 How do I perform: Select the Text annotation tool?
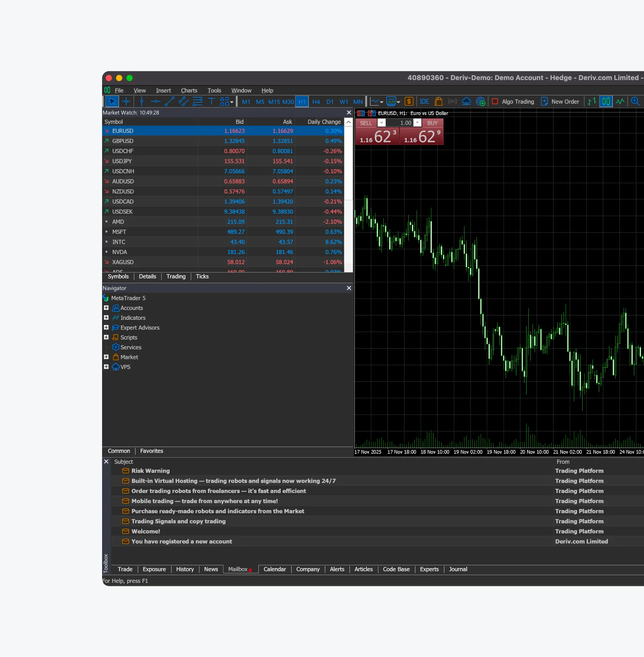click(212, 101)
